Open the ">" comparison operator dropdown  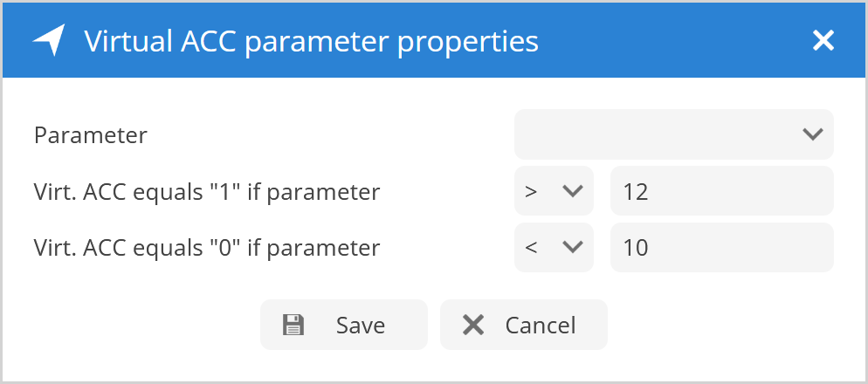(x=554, y=191)
